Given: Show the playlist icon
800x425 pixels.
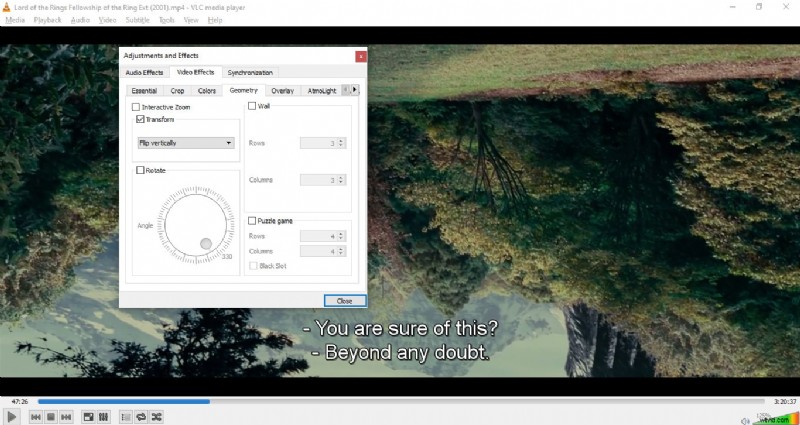Looking at the screenshot, I should point(126,417).
